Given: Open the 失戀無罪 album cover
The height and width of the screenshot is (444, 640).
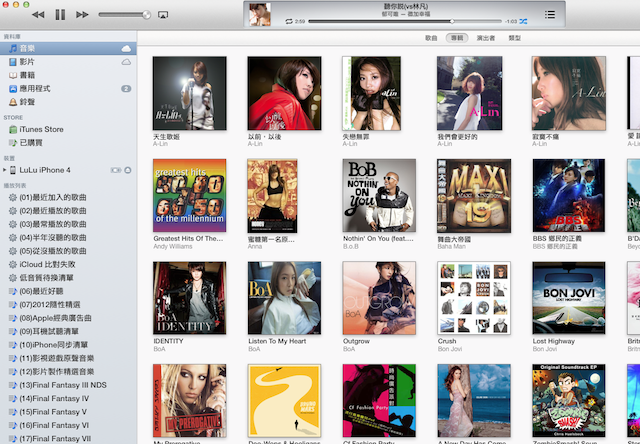Looking at the screenshot, I should click(371, 93).
